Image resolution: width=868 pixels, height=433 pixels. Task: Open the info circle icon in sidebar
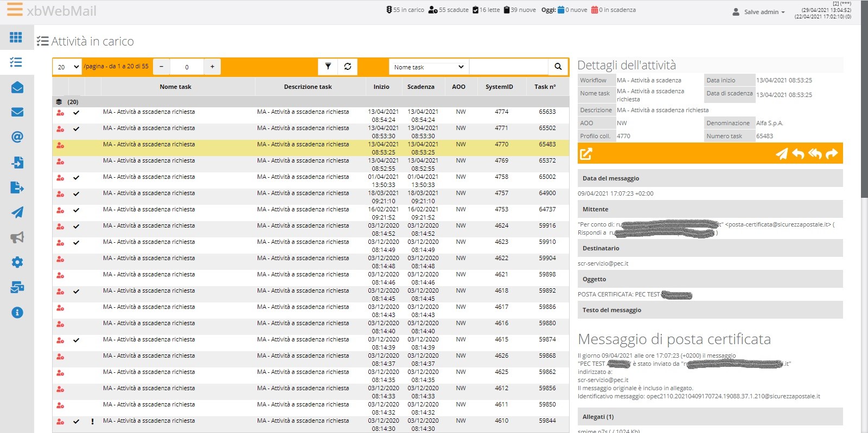tap(17, 313)
